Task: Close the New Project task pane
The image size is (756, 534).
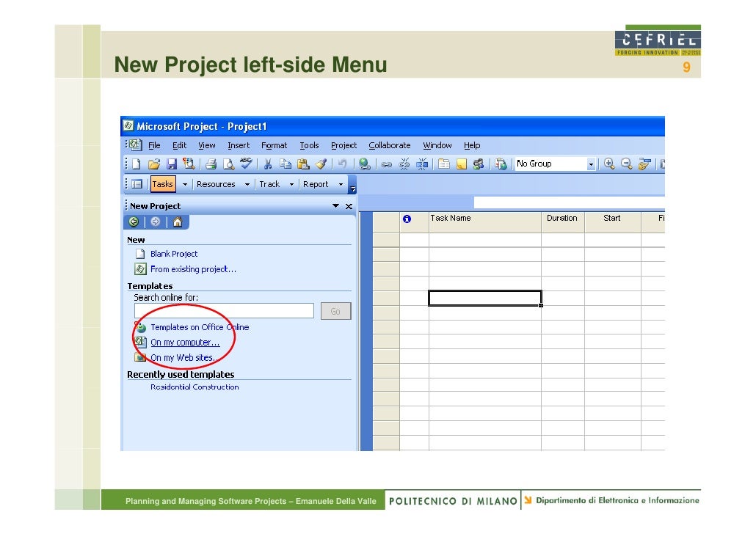Action: coord(349,206)
